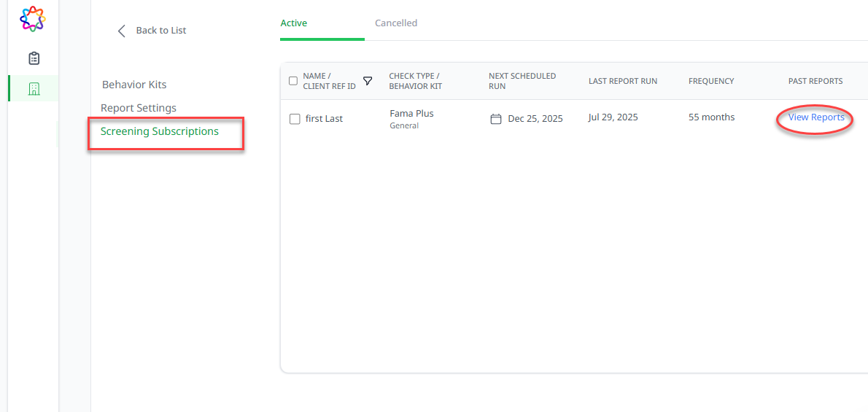Open the clipboard reports icon in sidebar

(34, 58)
